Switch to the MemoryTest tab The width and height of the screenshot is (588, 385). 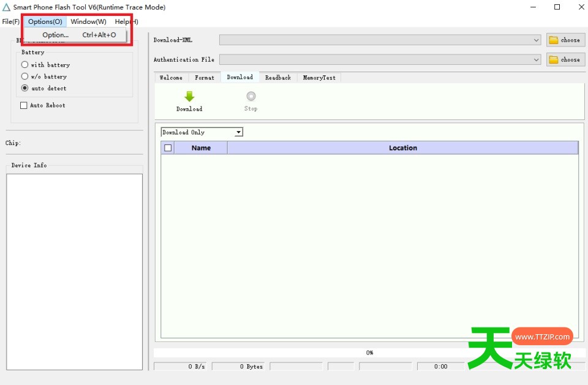pos(319,78)
